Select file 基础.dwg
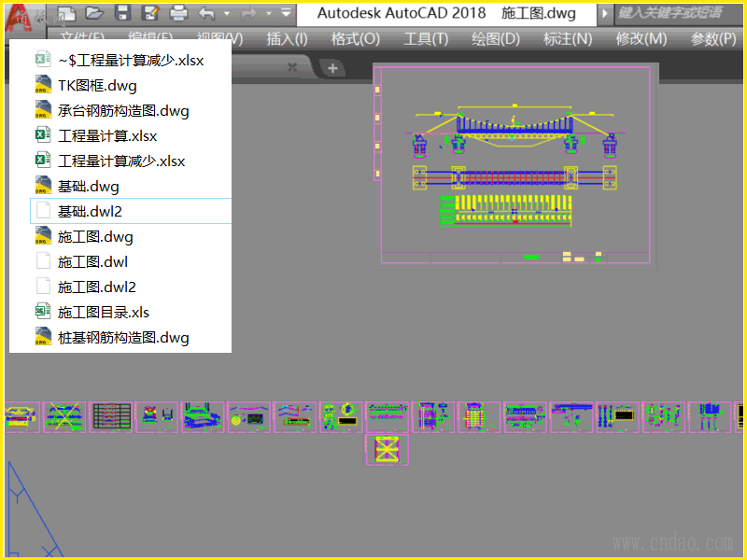 tap(131, 186)
